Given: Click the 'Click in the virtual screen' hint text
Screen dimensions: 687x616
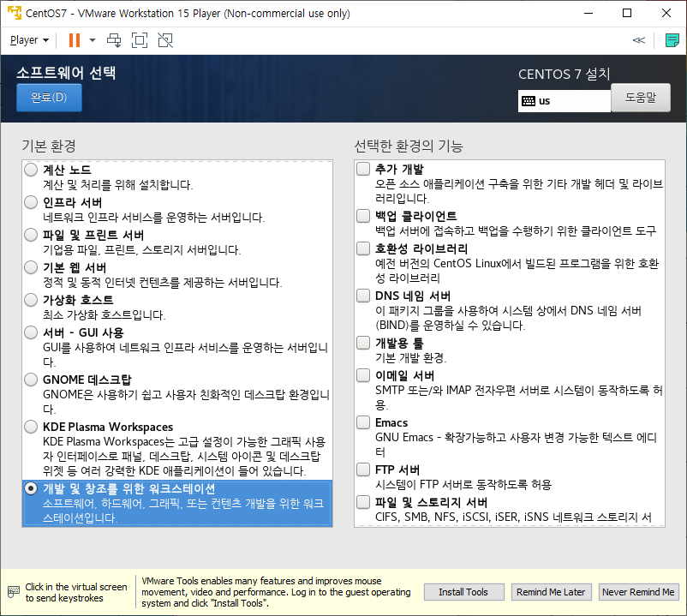Looking at the screenshot, I should [76, 592].
